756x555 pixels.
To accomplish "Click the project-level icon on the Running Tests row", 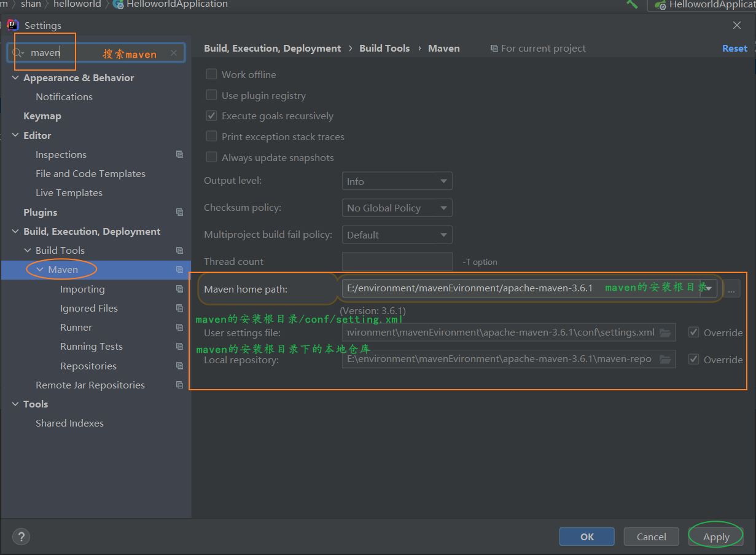I will (x=179, y=347).
